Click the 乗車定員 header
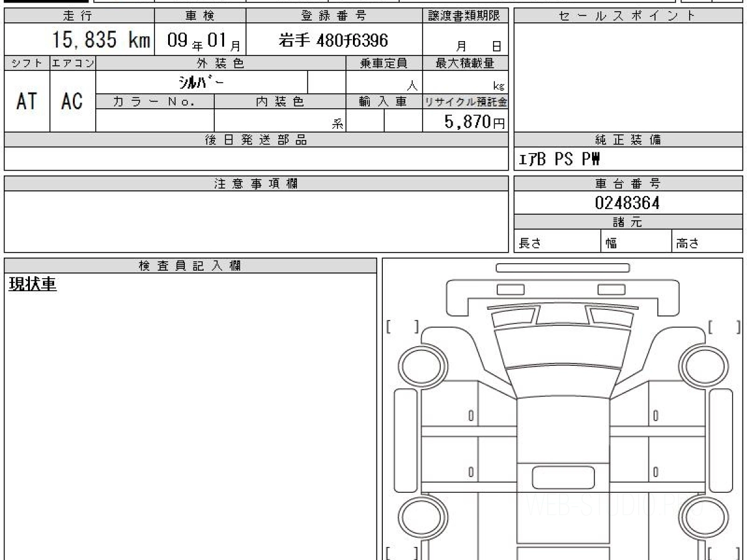Image resolution: width=747 pixels, height=560 pixels. 384,63
